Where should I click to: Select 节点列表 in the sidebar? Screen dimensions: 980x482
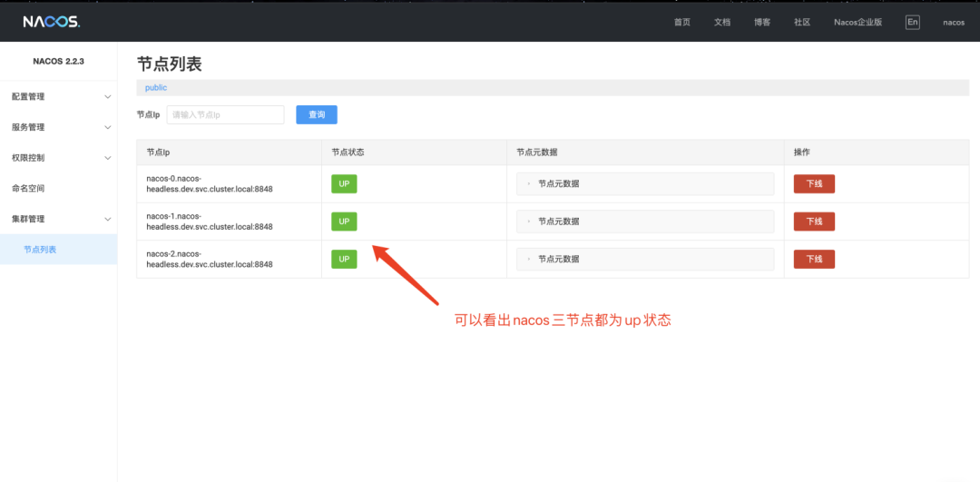[x=59, y=250]
